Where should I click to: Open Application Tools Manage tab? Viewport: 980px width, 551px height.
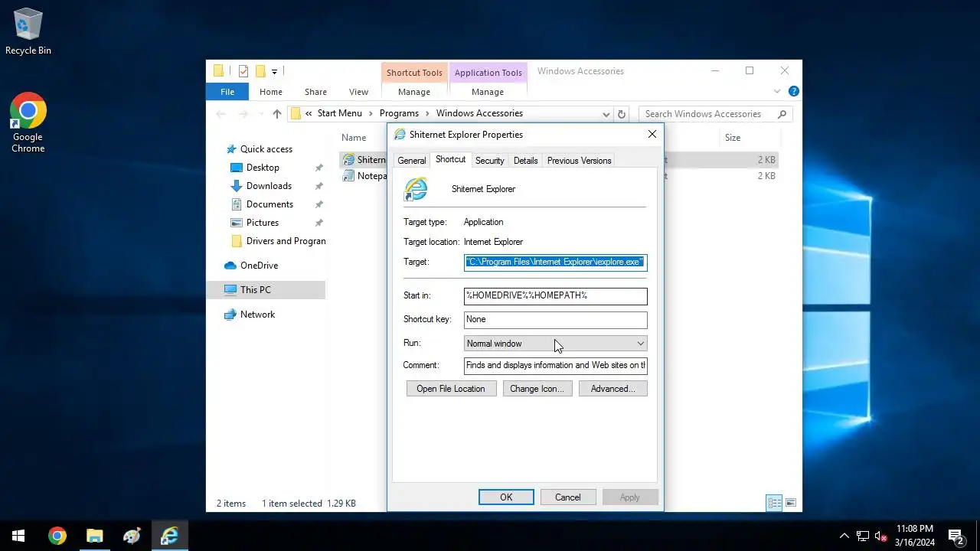pos(488,92)
